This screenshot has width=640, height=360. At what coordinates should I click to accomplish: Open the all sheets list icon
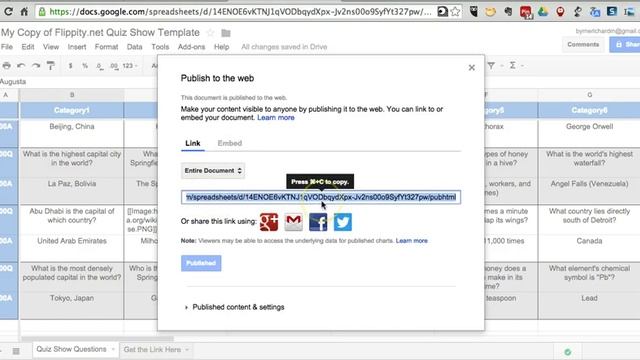click(16, 351)
